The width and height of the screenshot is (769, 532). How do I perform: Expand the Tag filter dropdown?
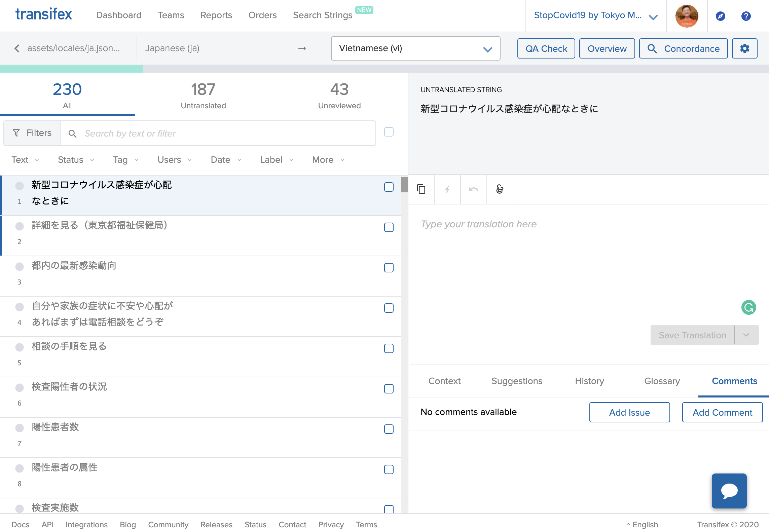tap(126, 160)
